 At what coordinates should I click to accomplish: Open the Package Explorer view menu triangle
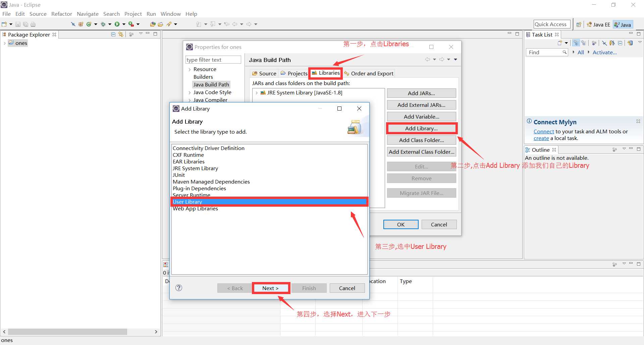click(x=141, y=33)
